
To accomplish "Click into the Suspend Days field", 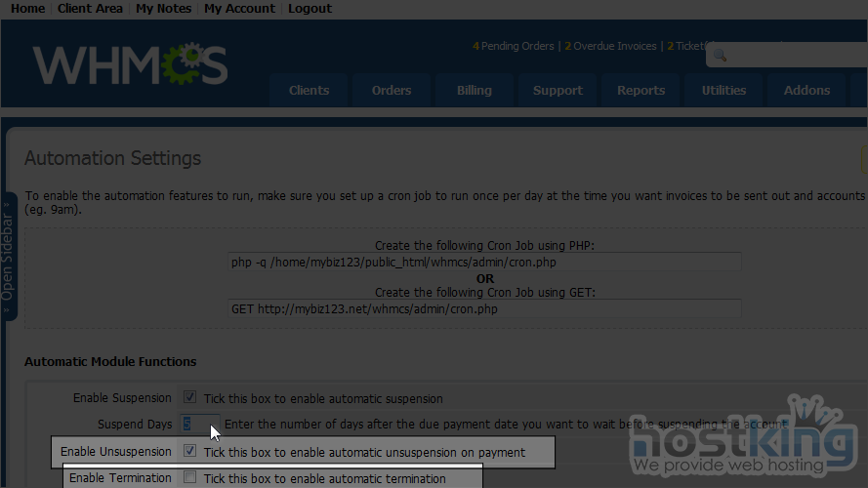I will click(199, 425).
